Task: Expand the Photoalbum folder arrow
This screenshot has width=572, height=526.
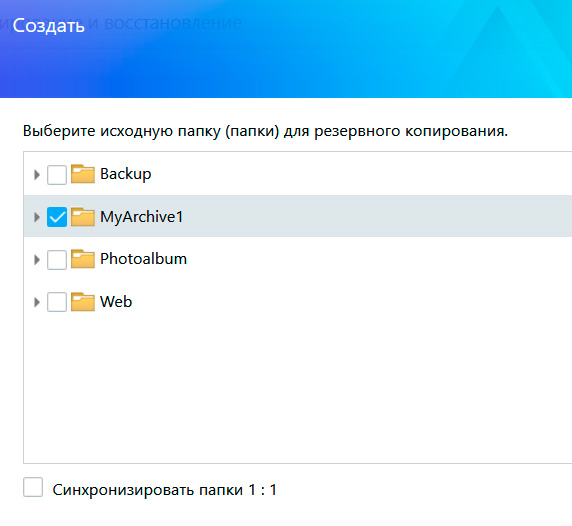Action: (36, 260)
